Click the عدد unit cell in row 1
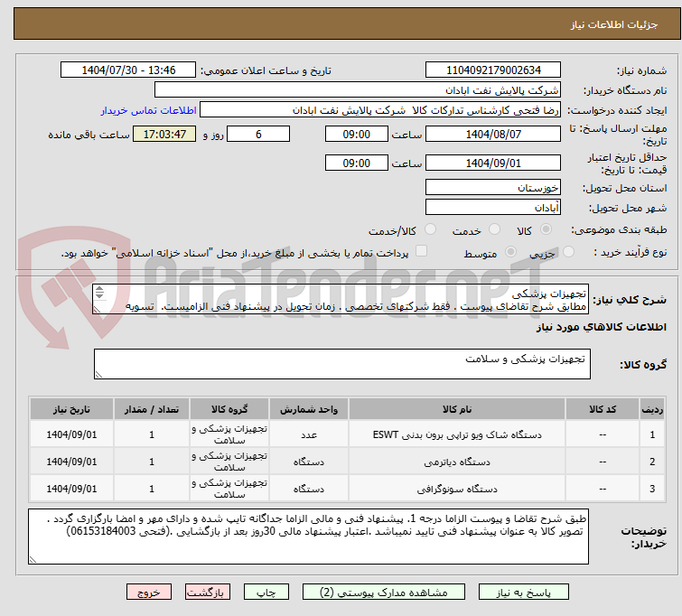Viewport: 682px width, 616px height. pyautogui.click(x=309, y=434)
